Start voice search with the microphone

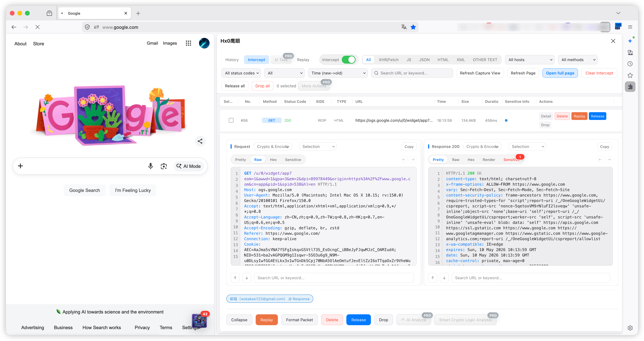coord(150,166)
